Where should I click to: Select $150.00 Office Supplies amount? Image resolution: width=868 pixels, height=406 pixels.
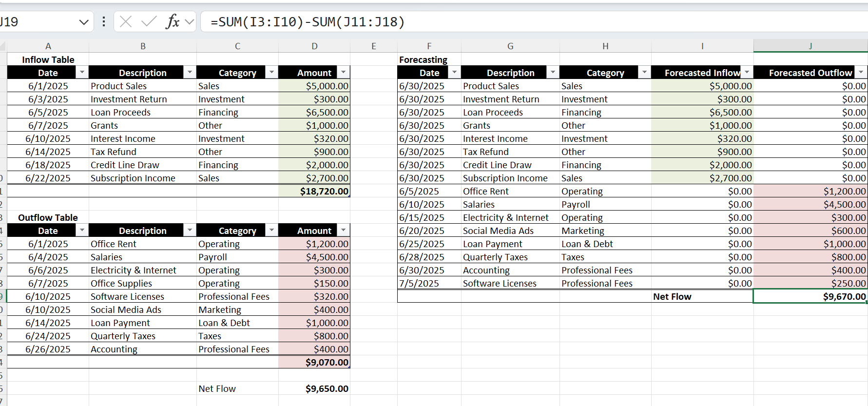click(x=314, y=283)
